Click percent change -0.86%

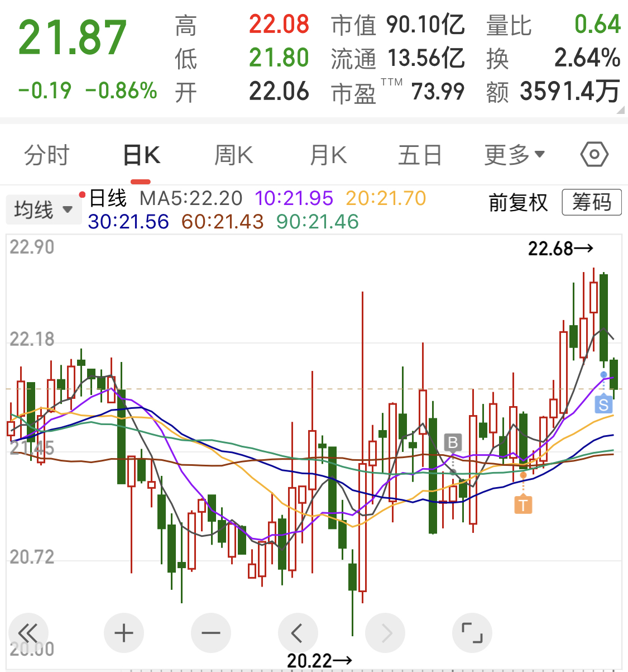121,90
